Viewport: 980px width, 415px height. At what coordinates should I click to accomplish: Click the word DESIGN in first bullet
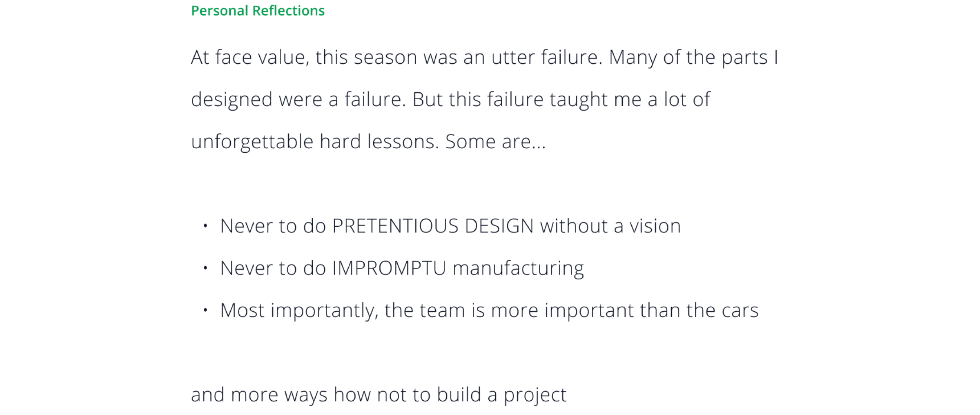tap(499, 226)
